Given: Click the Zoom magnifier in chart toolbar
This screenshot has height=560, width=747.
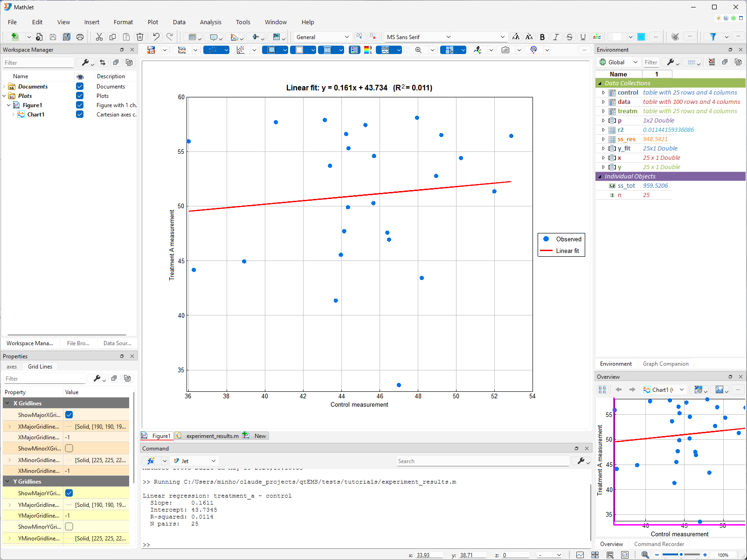Looking at the screenshot, I should [418, 50].
